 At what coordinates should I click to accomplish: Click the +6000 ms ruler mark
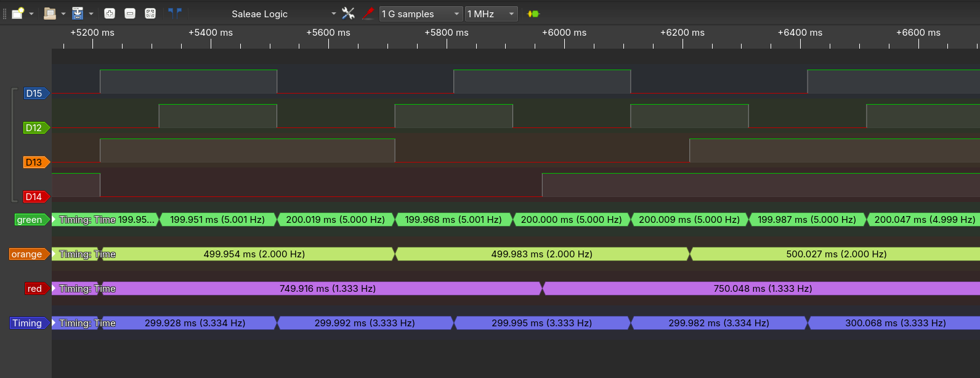[564, 33]
